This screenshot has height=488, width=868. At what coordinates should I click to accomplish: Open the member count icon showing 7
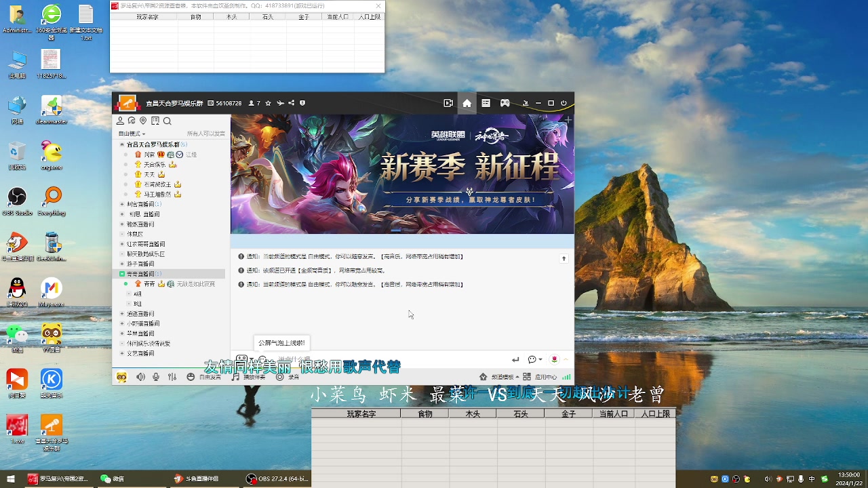tap(254, 103)
